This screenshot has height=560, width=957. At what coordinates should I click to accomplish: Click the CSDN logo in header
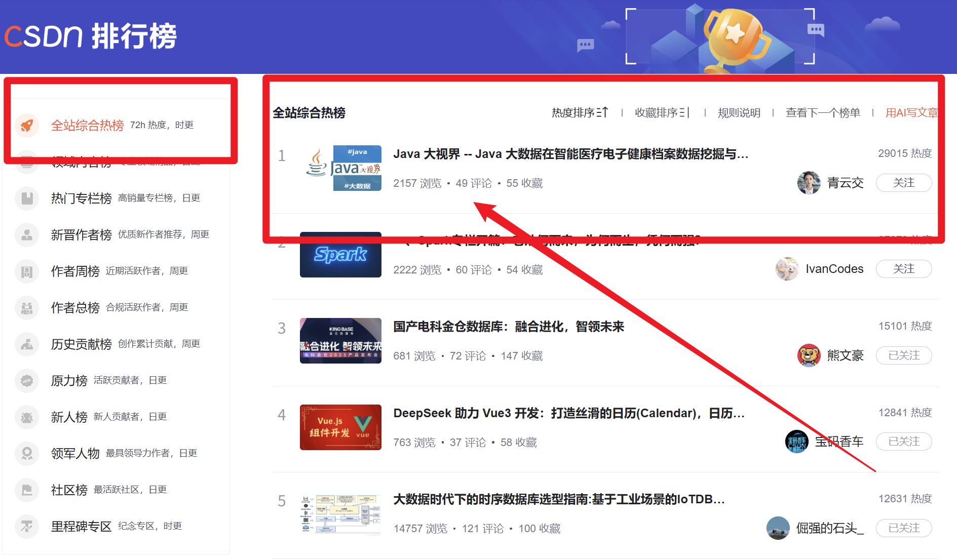click(x=44, y=36)
